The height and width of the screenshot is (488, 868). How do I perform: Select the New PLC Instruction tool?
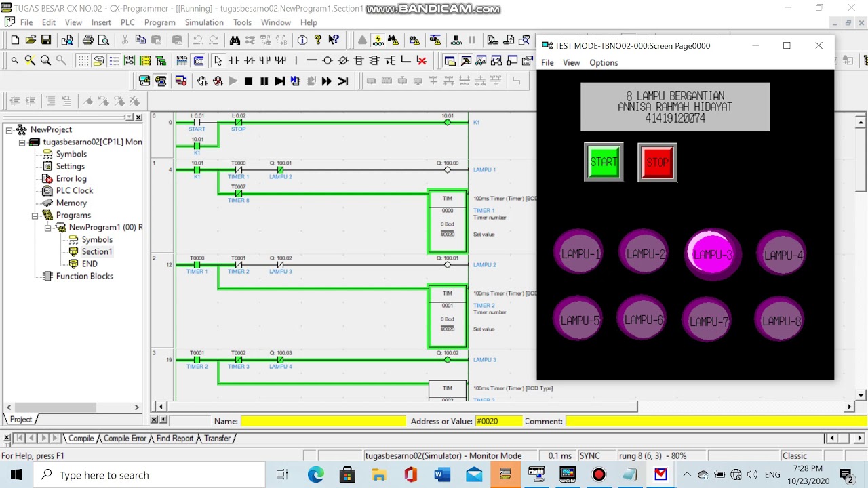coord(359,60)
